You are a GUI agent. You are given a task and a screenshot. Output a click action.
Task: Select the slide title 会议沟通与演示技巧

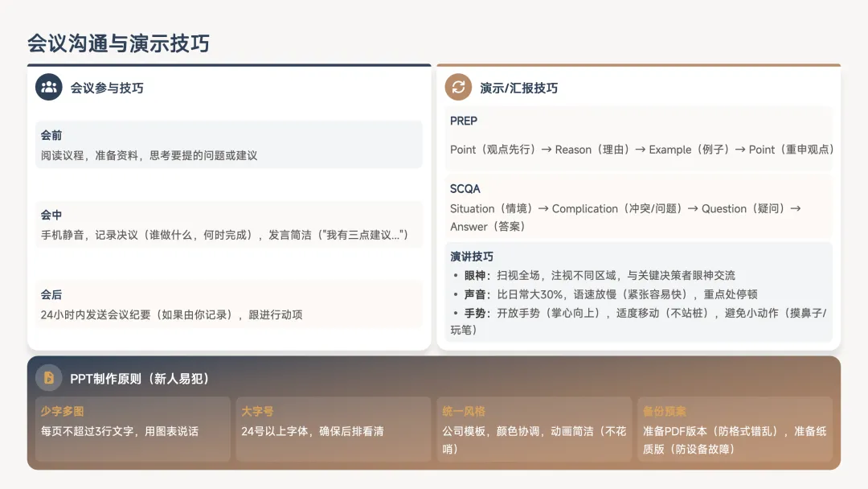pyautogui.click(x=118, y=43)
